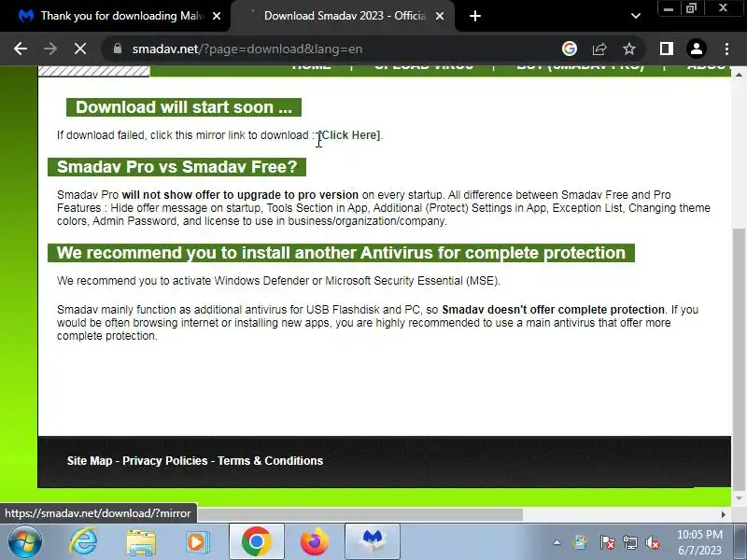Click the Google icon in the address bar

point(570,49)
